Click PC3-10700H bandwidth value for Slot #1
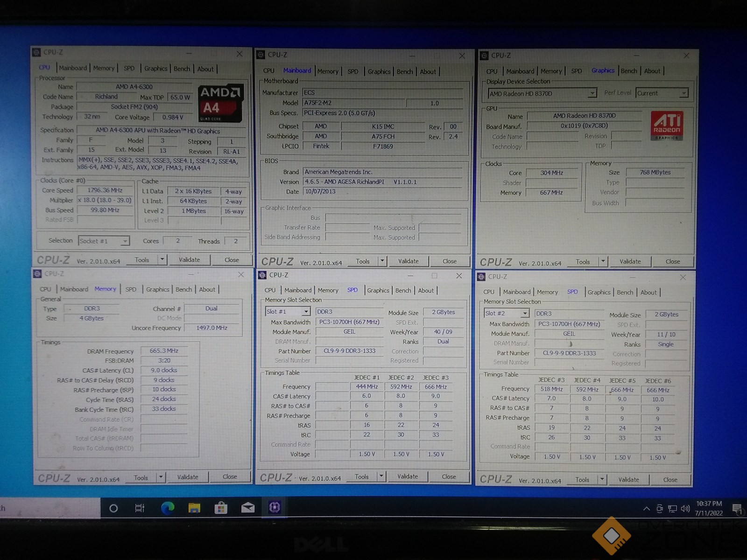 click(x=349, y=322)
